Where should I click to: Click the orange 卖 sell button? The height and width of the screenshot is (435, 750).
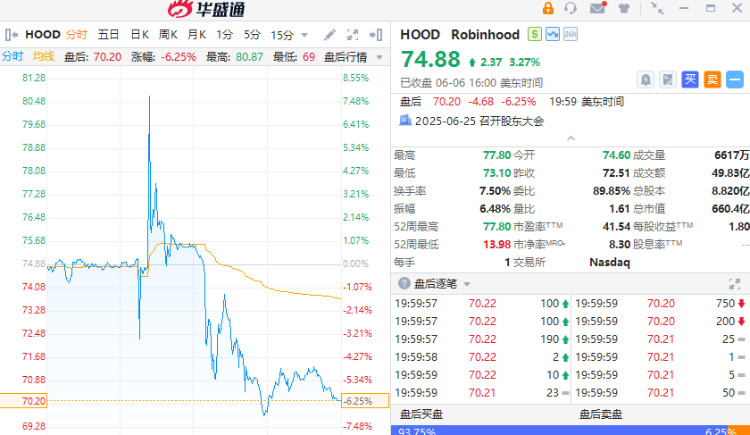click(712, 79)
